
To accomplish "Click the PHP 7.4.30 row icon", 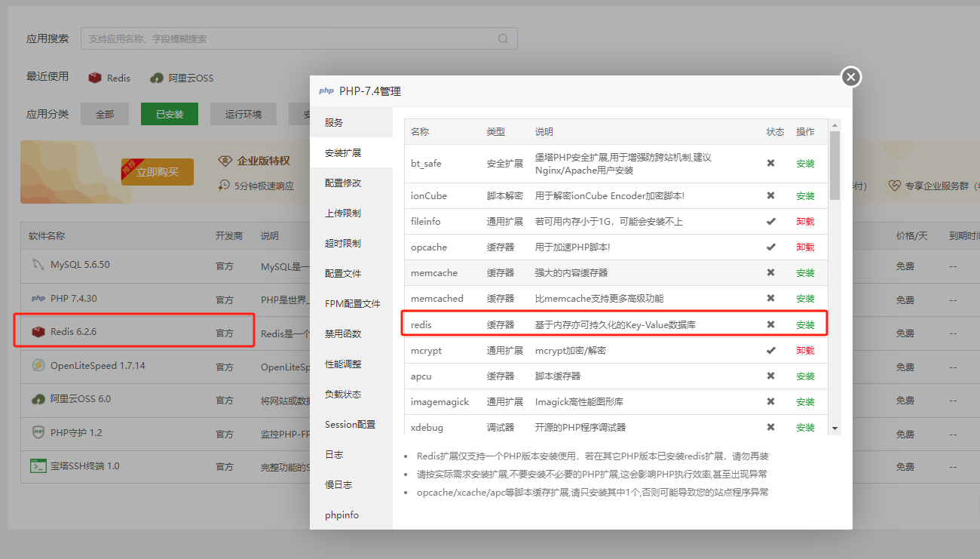I will pos(38,298).
